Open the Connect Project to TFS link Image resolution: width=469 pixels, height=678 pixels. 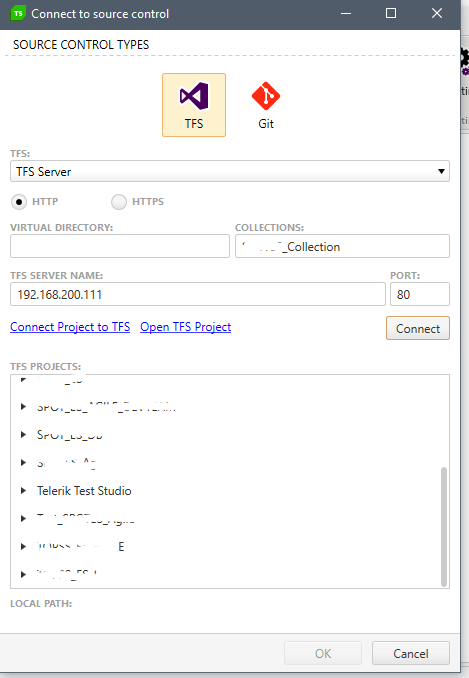coord(70,327)
